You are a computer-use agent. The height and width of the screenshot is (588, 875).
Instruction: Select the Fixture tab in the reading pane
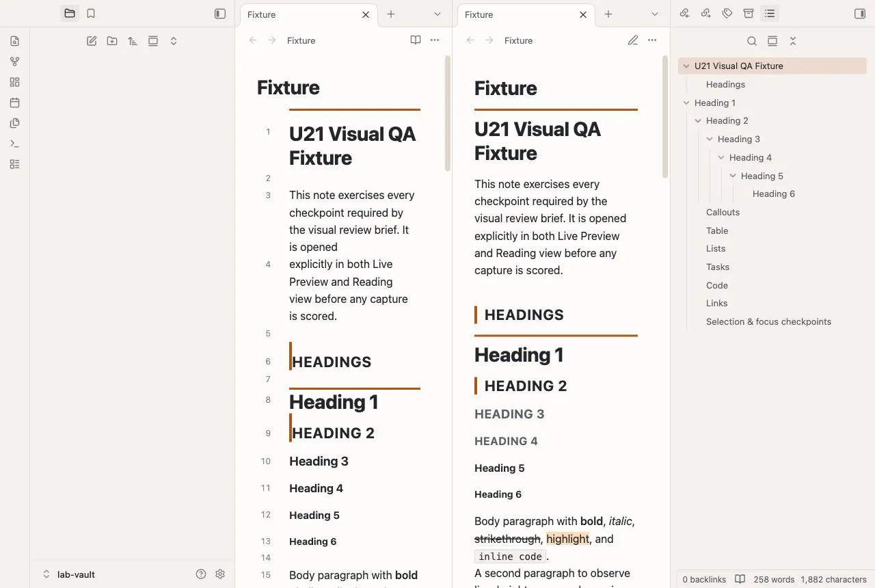tap(526, 14)
